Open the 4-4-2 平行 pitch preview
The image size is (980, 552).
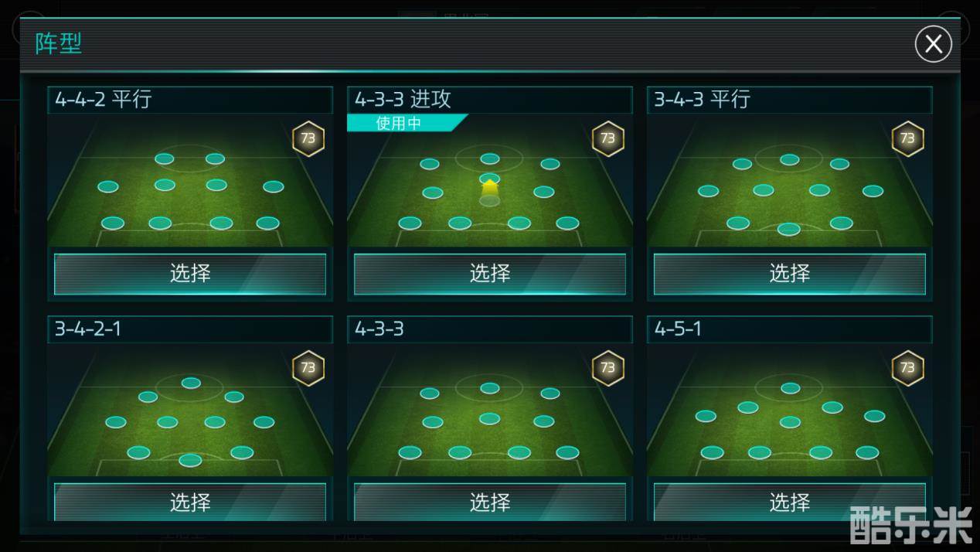(190, 181)
